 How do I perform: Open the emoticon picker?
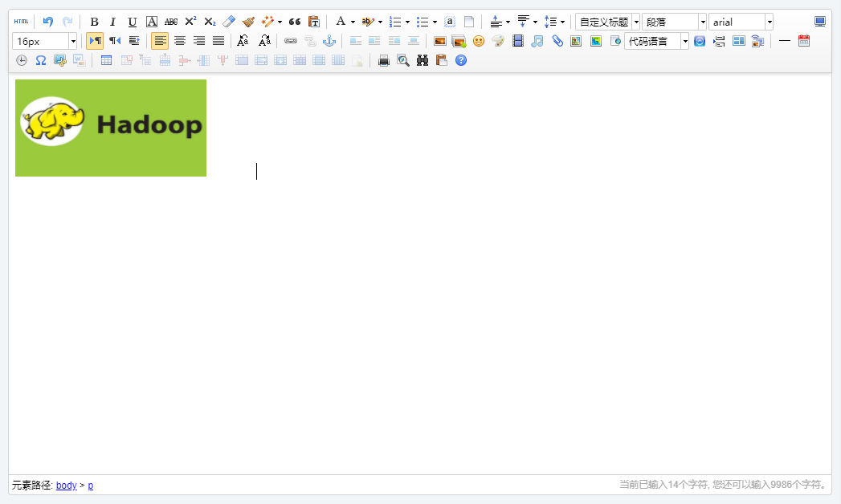click(x=479, y=41)
